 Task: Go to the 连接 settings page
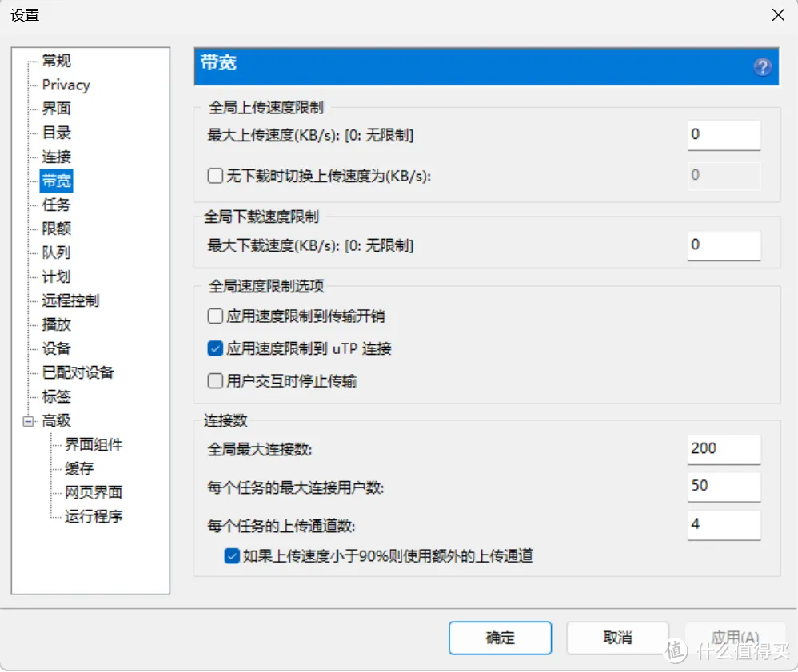pos(56,156)
